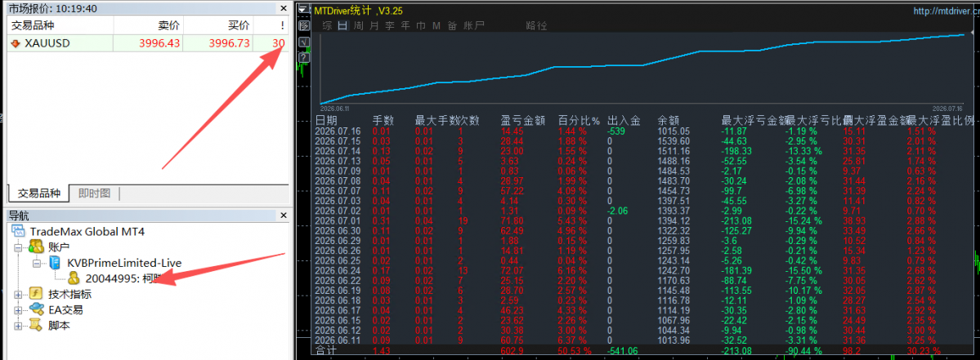Select the 月 monthly statistics tab
The image size is (980, 360).
pos(374,25)
